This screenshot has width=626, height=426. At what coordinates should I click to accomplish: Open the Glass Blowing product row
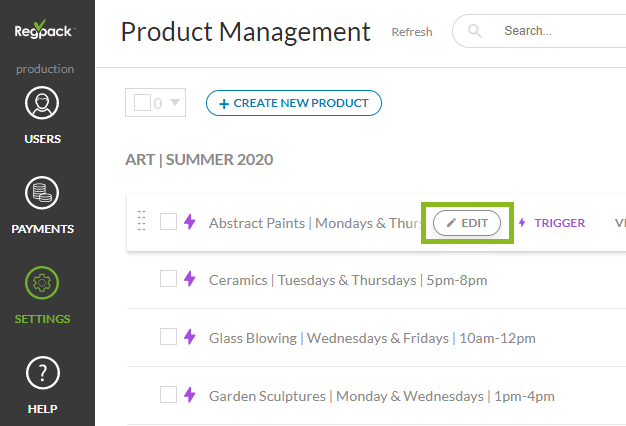pyautogui.click(x=328, y=338)
